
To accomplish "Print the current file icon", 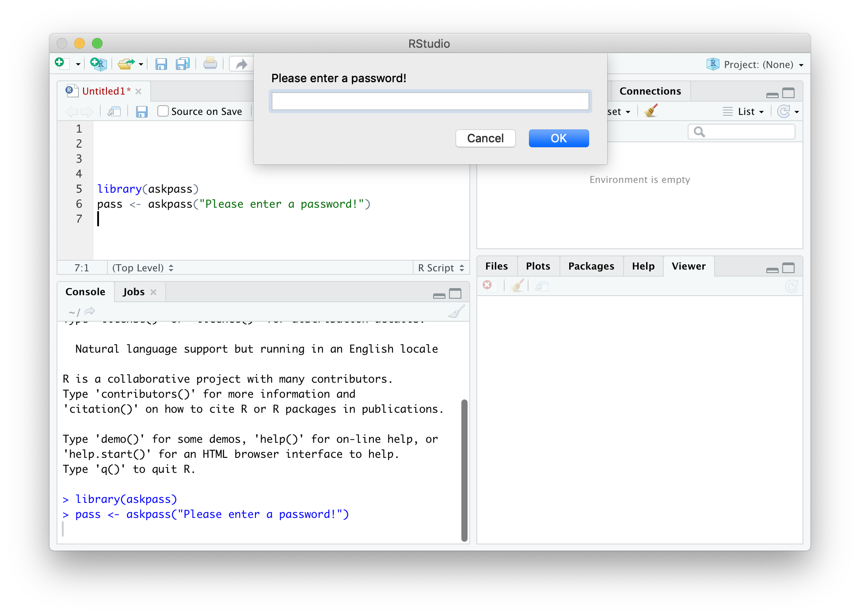I will tap(210, 64).
